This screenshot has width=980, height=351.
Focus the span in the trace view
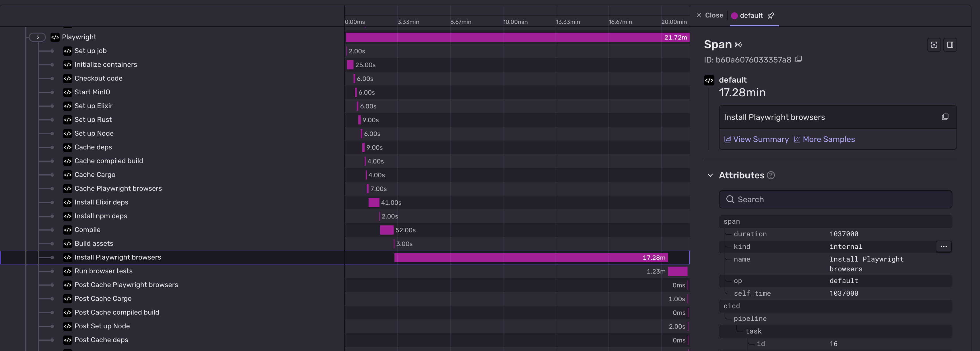934,45
